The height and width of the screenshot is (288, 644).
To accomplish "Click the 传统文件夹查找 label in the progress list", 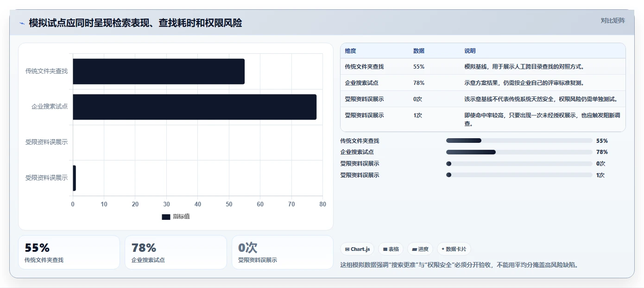I will click(x=360, y=141).
